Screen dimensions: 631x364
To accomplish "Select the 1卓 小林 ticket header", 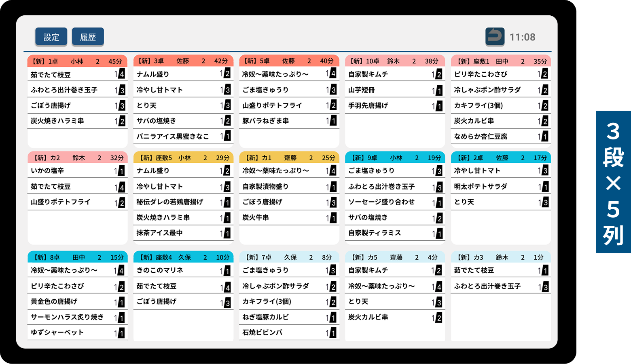I will 77,61.
